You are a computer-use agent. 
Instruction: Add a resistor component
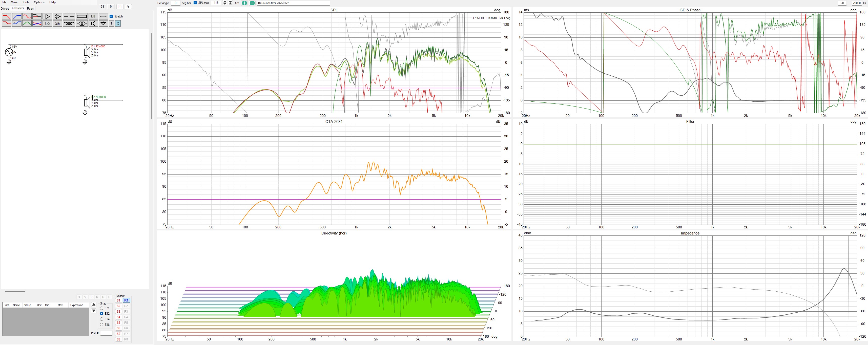81,16
